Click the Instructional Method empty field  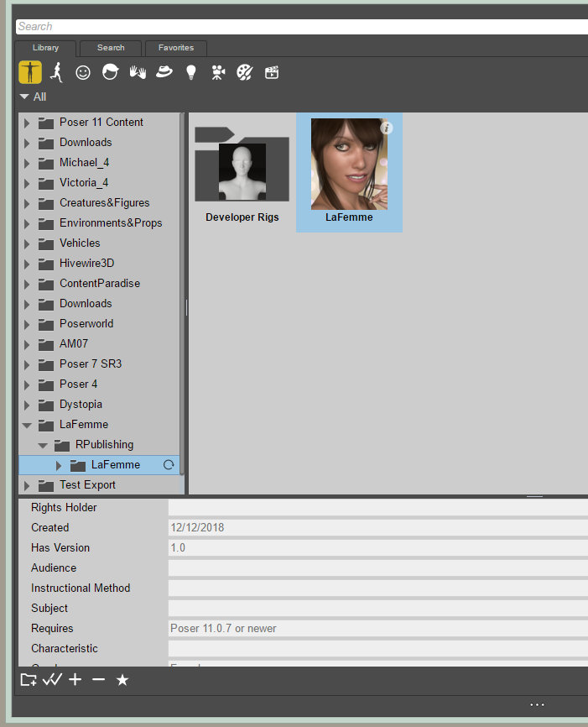pyautogui.click(x=378, y=588)
